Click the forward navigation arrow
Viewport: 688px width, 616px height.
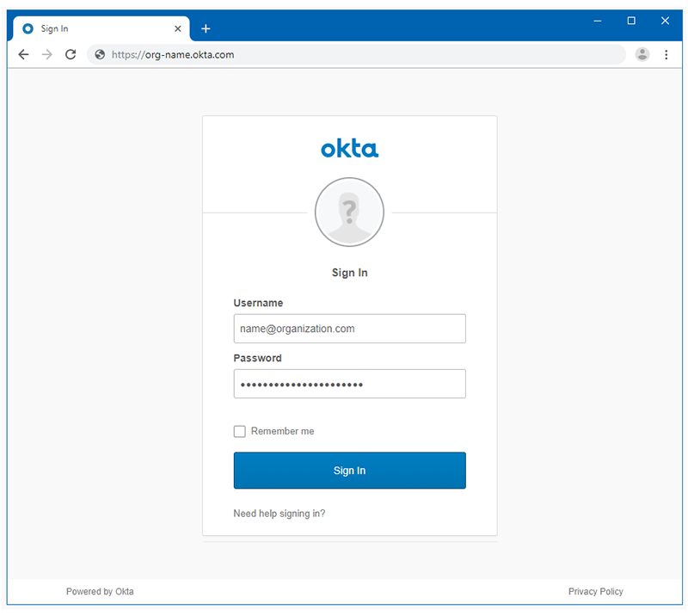46,54
